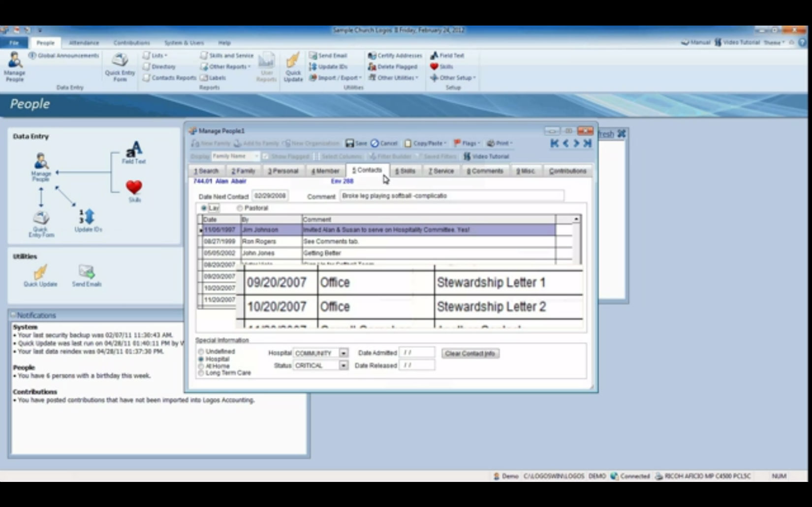
Task: Jump to the last record arrow
Action: coord(587,143)
